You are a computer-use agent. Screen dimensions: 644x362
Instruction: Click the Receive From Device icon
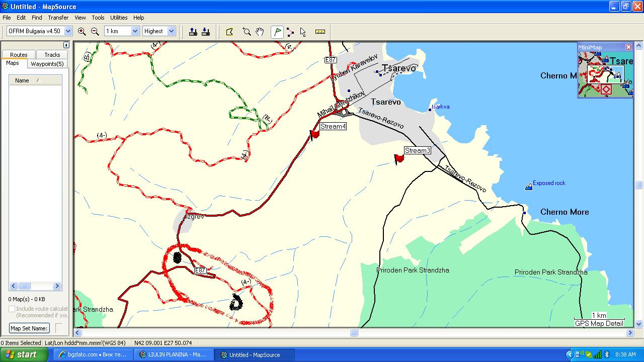pyautogui.click(x=205, y=32)
